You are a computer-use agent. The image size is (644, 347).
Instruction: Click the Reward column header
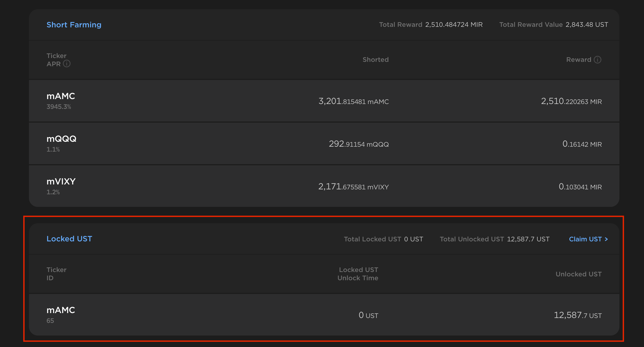[578, 60]
